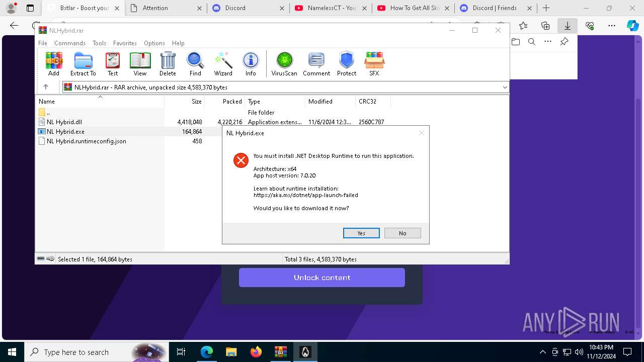
Task: Open the notification center icon
Action: click(x=628, y=352)
